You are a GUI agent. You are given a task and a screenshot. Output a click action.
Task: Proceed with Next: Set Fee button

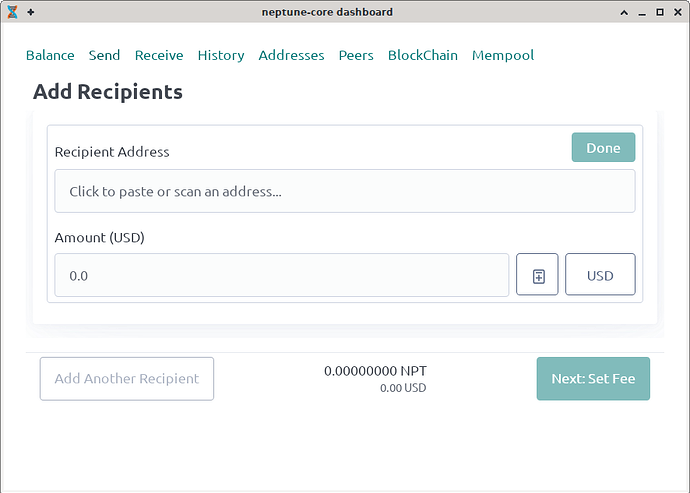(x=593, y=379)
